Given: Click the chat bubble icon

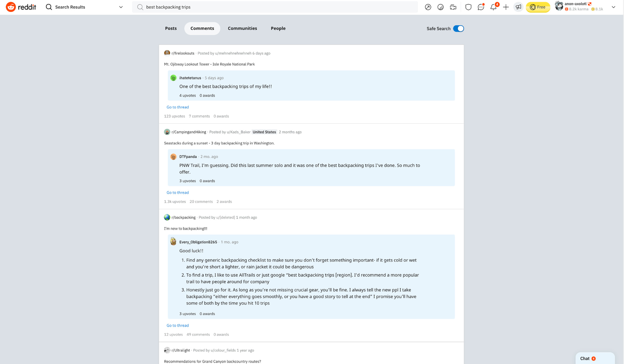Looking at the screenshot, I should point(480,7).
